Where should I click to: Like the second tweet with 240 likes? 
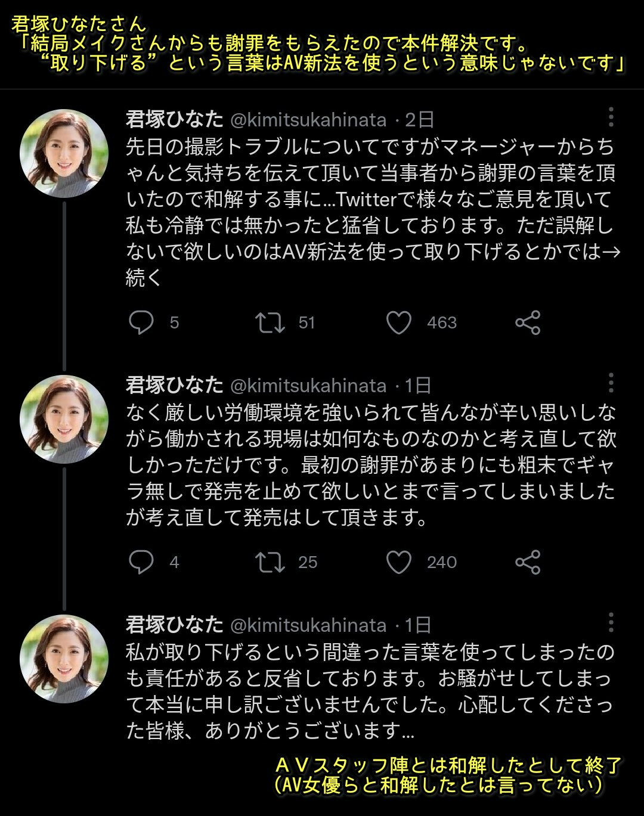399,562
